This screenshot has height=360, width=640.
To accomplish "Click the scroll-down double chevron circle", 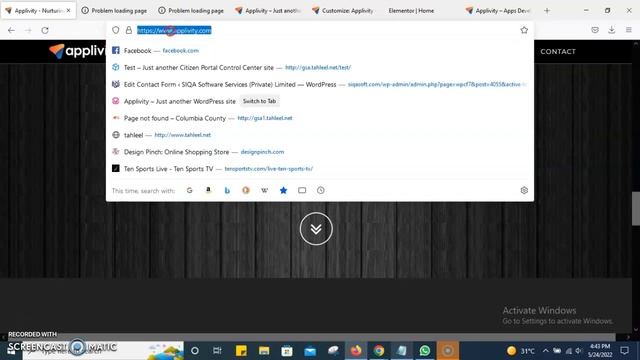I will coord(316,229).
